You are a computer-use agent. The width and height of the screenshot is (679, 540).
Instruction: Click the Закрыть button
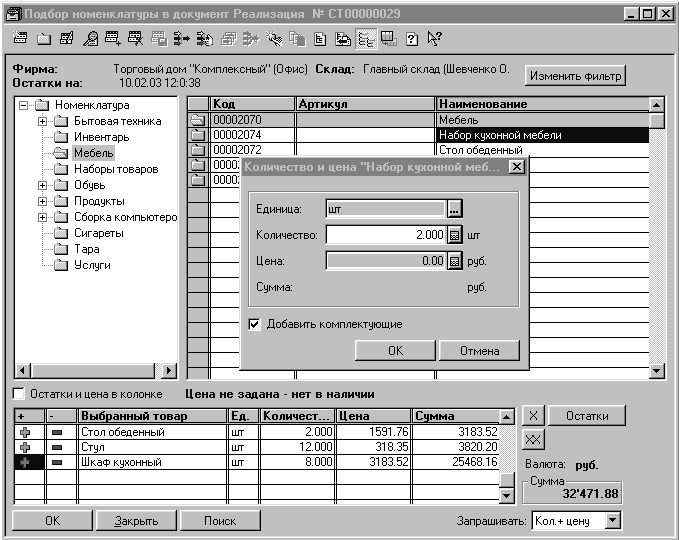[x=136, y=521]
